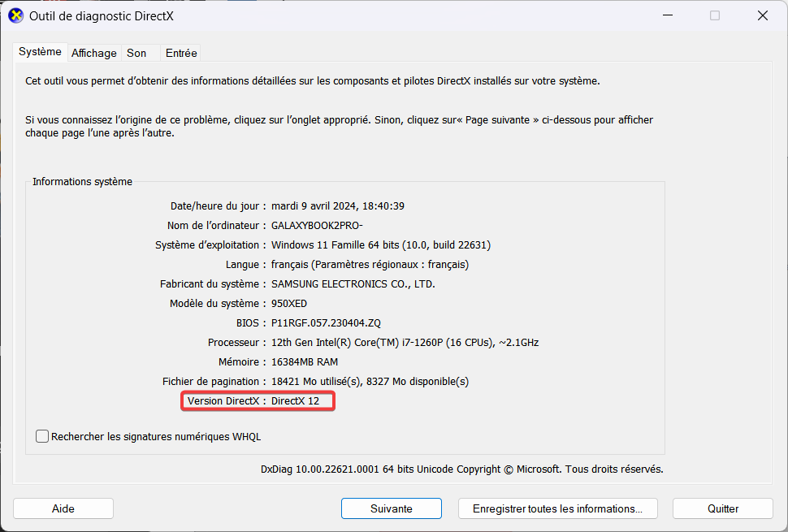The width and height of the screenshot is (788, 532).
Task: Click BIOS value P11RGF.057.230404.ZQ
Action: point(326,323)
